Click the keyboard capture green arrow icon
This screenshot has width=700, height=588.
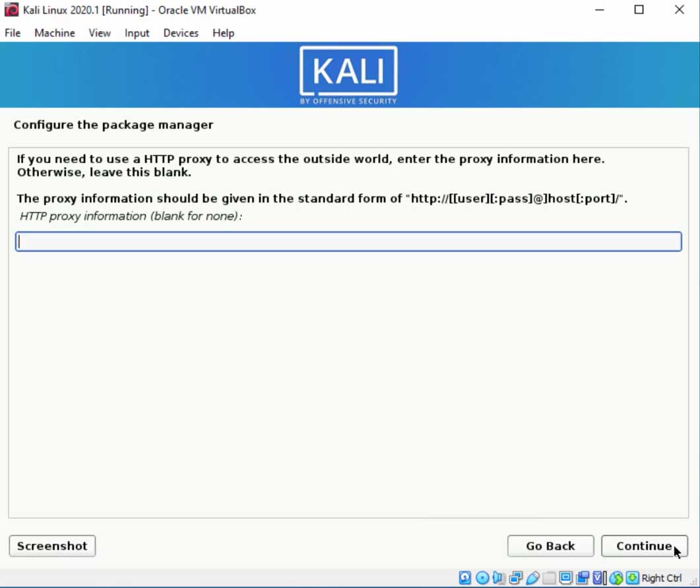click(632, 577)
